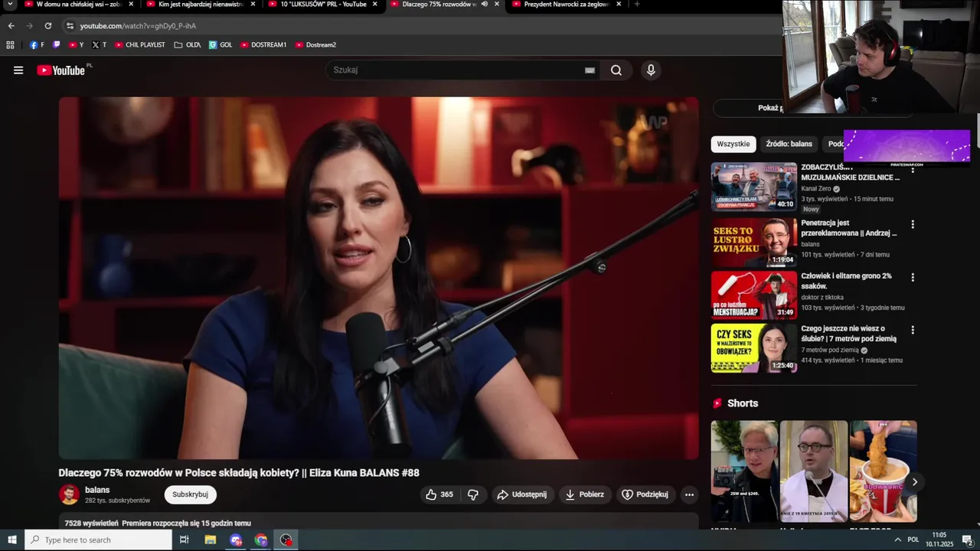The image size is (980, 551).
Task: Start voice search with microphone icon
Action: tap(651, 70)
